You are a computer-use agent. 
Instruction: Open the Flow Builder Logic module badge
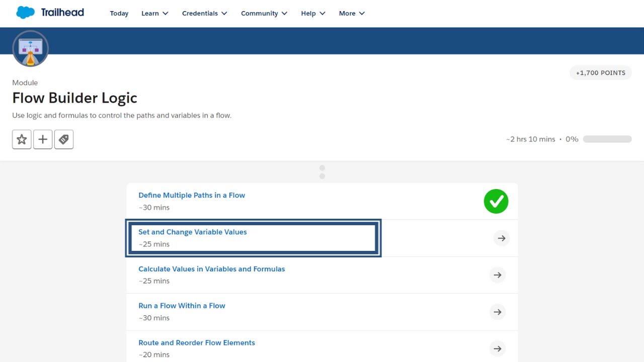point(31,48)
